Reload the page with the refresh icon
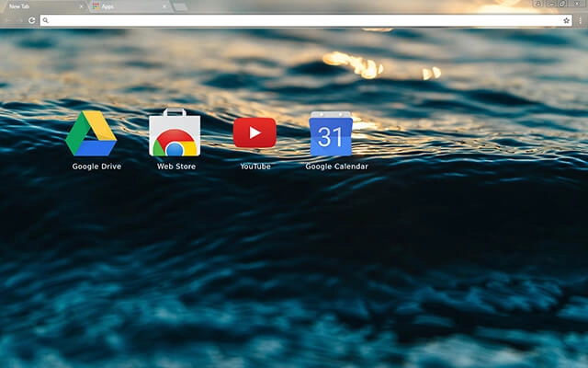 point(32,20)
